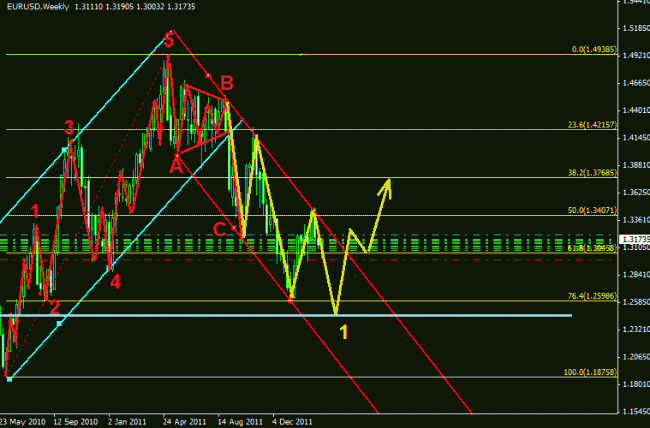Image resolution: width=650 pixels, height=428 pixels.
Task: Select the red correction label B
Action: tap(227, 83)
